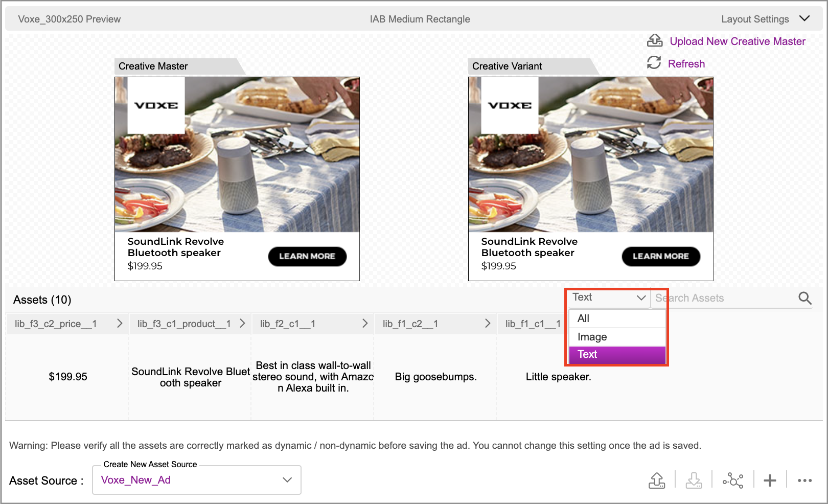The height and width of the screenshot is (504, 828).
Task: Open the asset type filter dropdown showing Text
Action: [x=609, y=297]
